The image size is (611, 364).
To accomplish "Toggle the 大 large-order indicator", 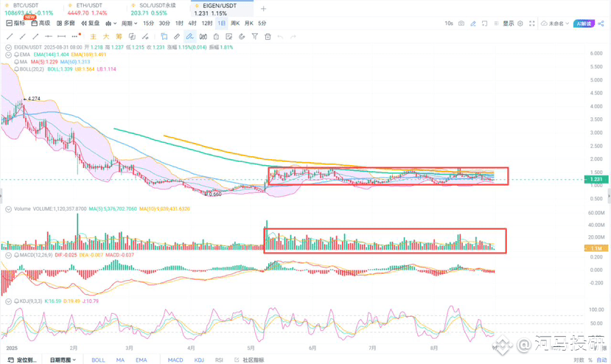I will [x=105, y=36].
